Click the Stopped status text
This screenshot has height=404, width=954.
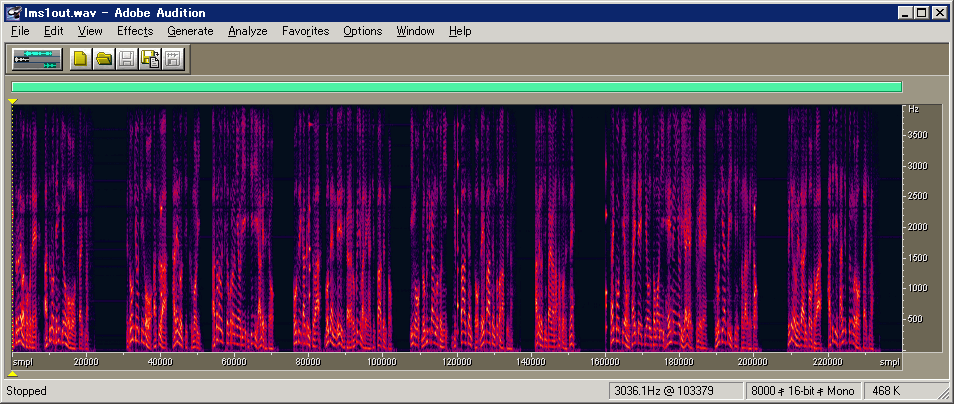pyautogui.click(x=26, y=391)
